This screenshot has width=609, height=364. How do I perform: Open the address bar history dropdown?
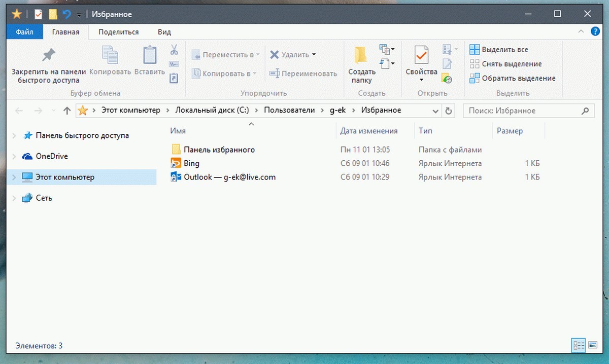pos(435,111)
